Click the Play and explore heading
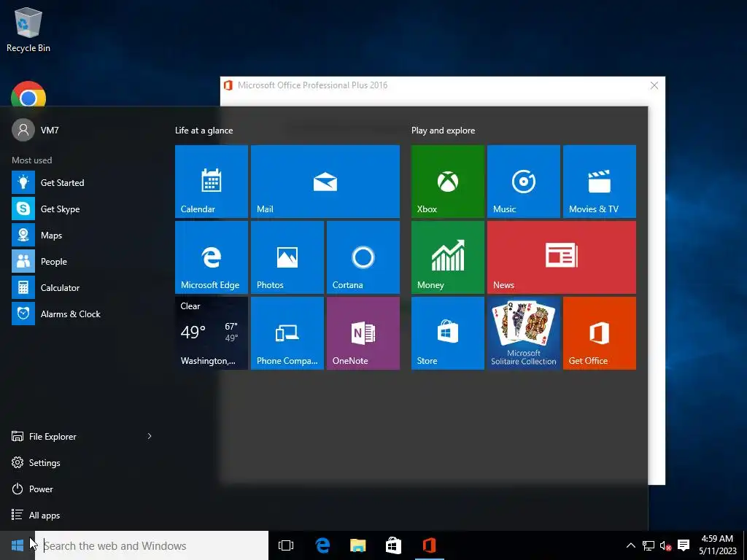747x560 pixels. point(443,131)
